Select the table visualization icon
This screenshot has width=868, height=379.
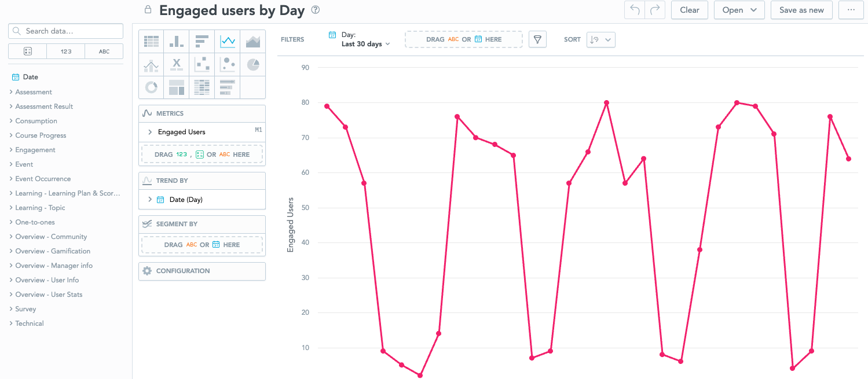[x=151, y=41]
